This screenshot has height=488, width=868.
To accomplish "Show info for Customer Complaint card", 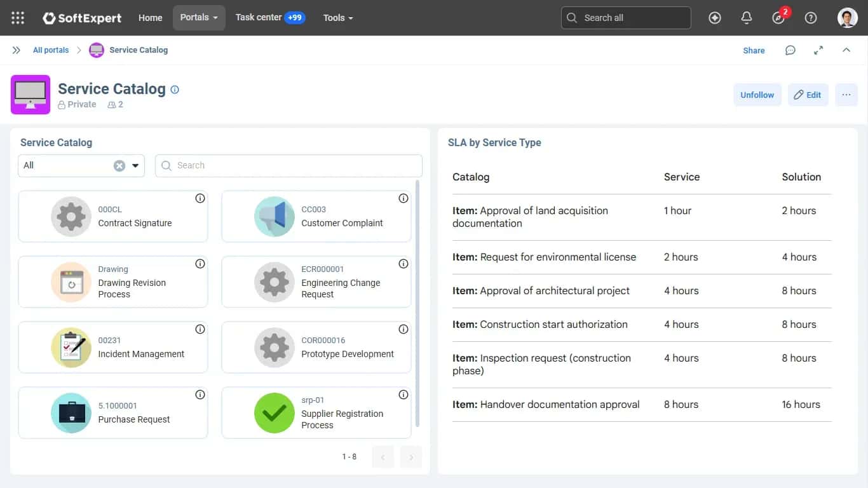I will (x=403, y=198).
